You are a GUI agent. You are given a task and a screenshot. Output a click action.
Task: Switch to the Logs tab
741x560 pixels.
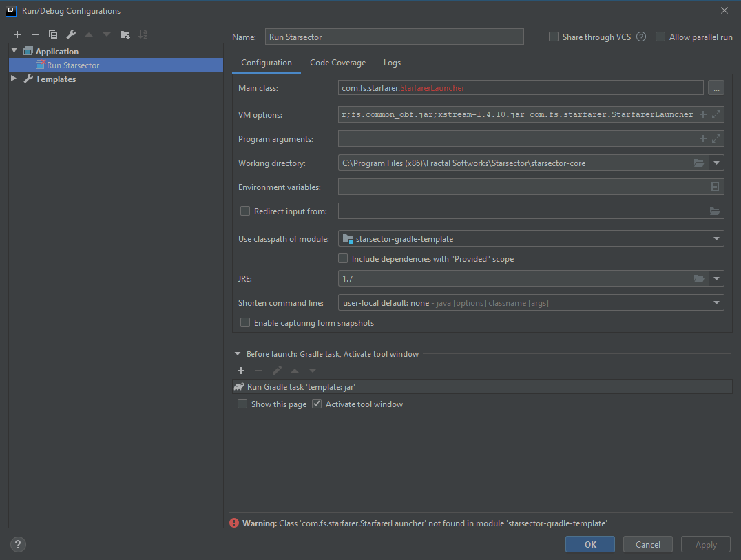392,63
